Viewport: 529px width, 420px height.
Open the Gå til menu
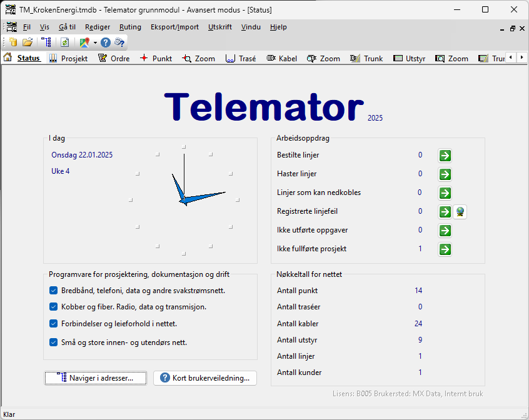67,27
